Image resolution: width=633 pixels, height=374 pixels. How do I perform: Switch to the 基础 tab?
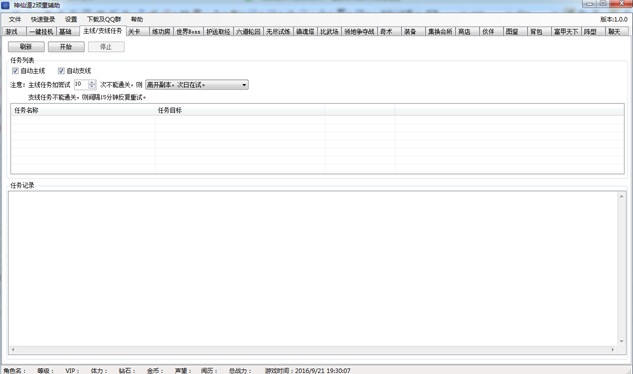tap(67, 32)
